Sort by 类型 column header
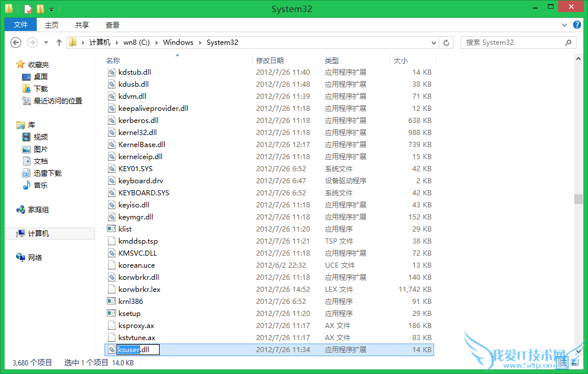 pyautogui.click(x=331, y=60)
